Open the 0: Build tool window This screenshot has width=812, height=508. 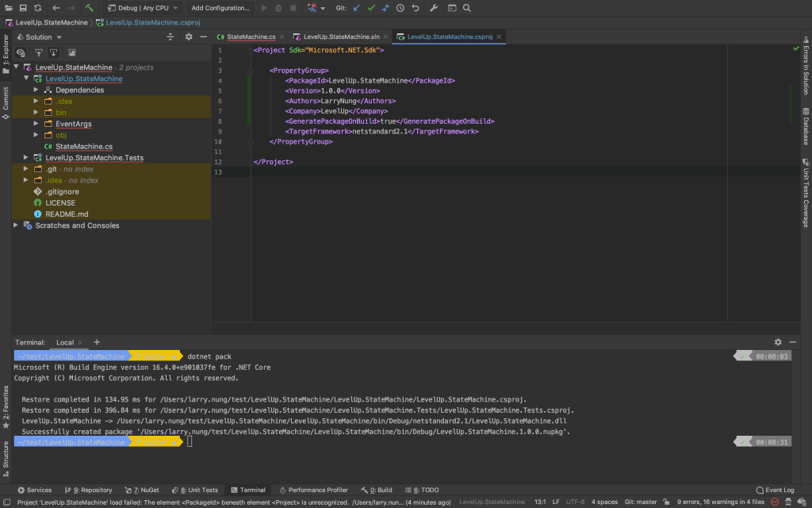click(377, 490)
